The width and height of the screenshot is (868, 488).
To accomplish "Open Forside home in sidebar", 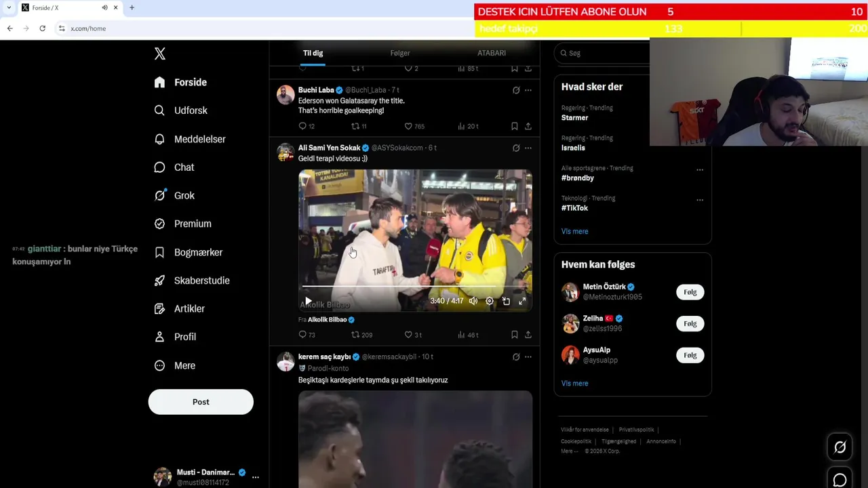I will pyautogui.click(x=180, y=82).
